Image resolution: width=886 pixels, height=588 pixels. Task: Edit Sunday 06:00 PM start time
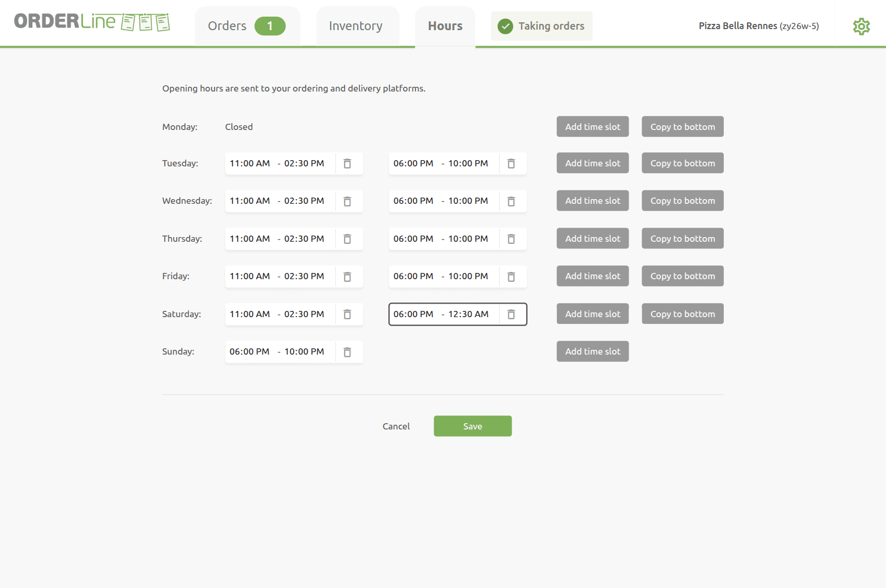pyautogui.click(x=250, y=351)
